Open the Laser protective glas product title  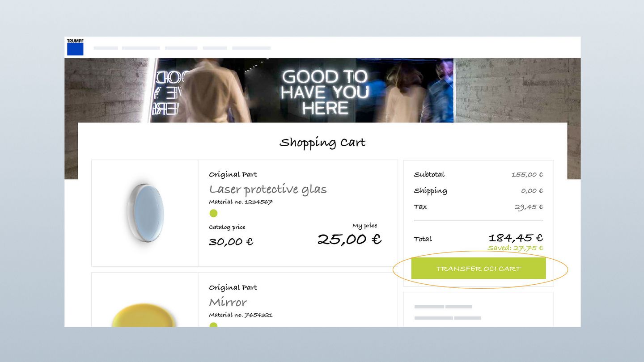pyautogui.click(x=267, y=189)
